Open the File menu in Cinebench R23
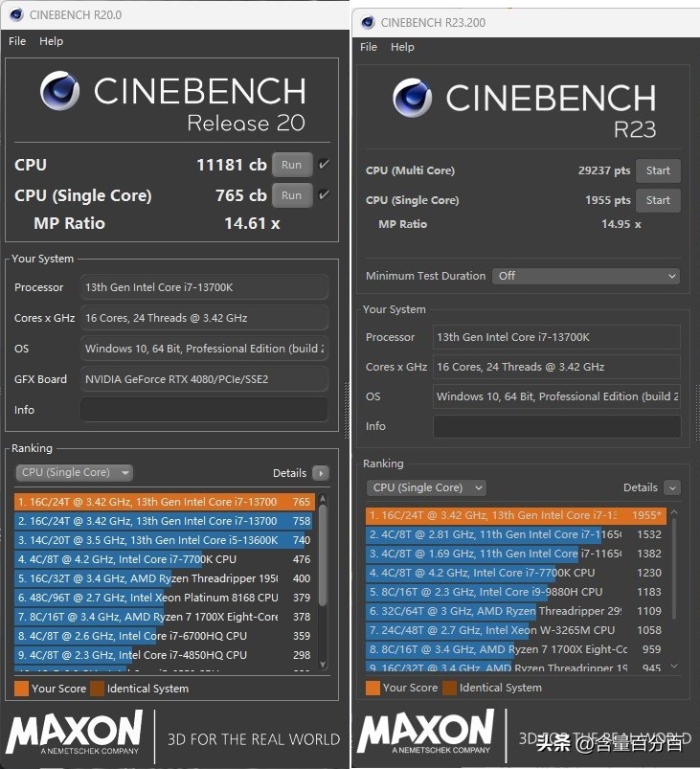 coord(369,47)
